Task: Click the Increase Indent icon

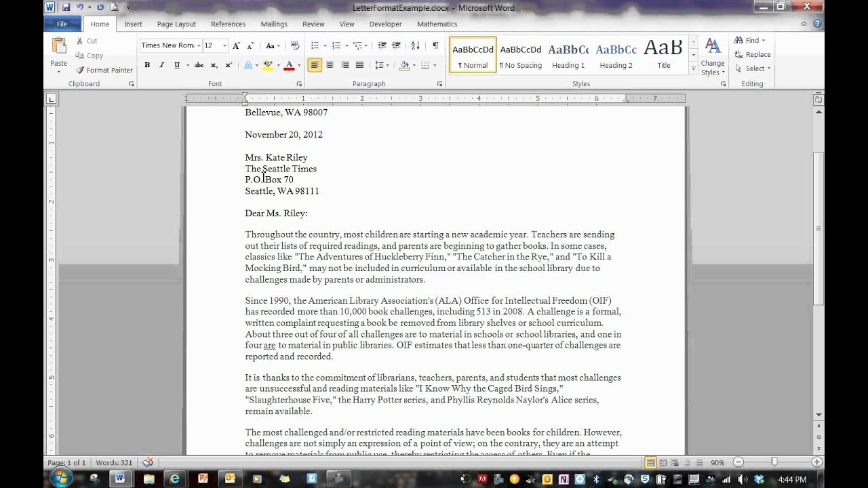Action: pos(396,45)
